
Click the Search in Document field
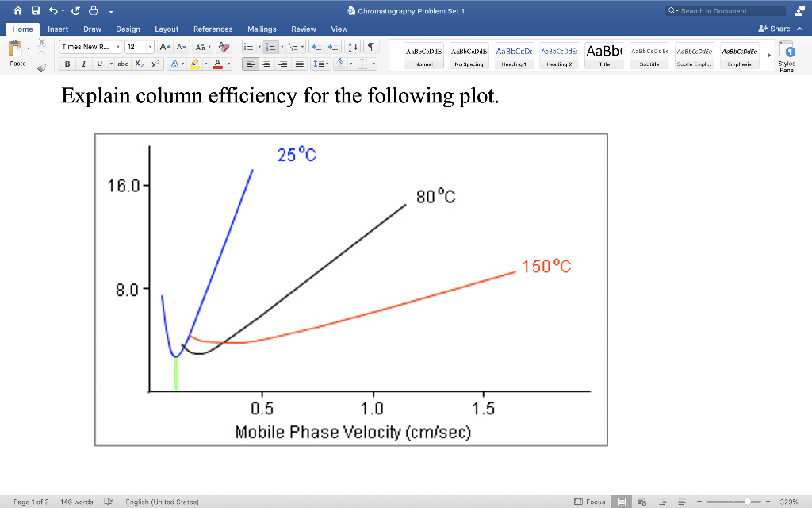pyautogui.click(x=726, y=11)
